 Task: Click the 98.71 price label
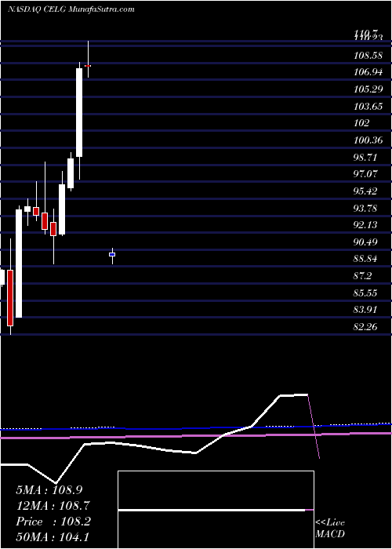point(365,157)
